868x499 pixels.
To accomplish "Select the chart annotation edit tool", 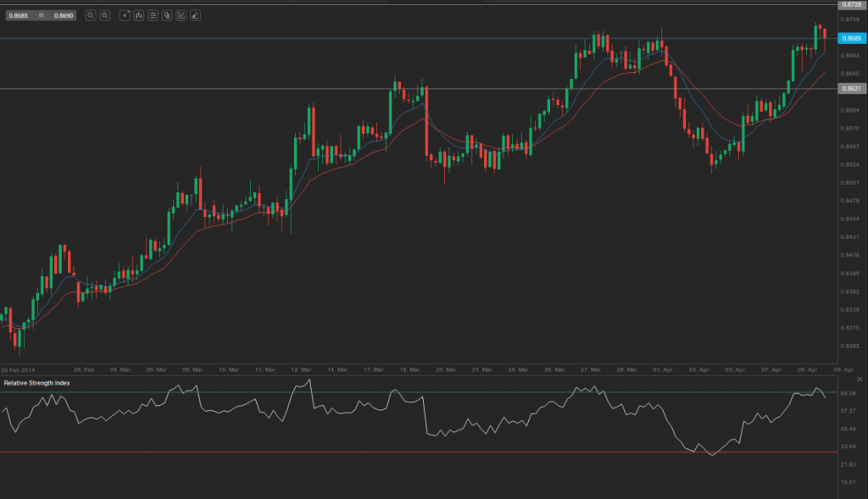I will 181,15.
